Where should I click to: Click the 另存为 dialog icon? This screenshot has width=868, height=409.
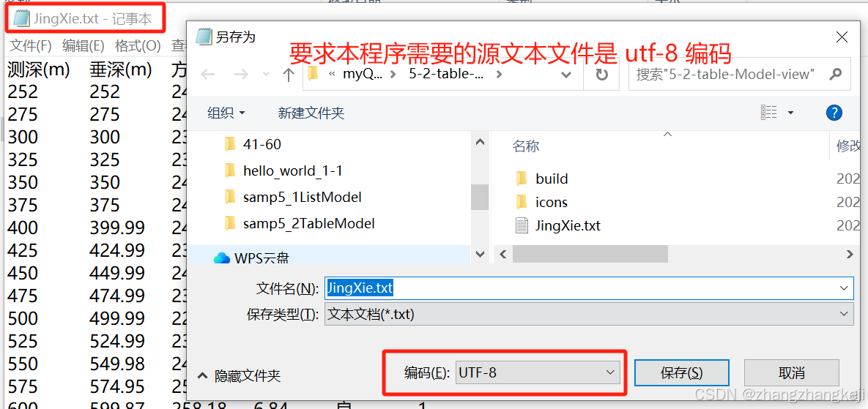tap(204, 37)
